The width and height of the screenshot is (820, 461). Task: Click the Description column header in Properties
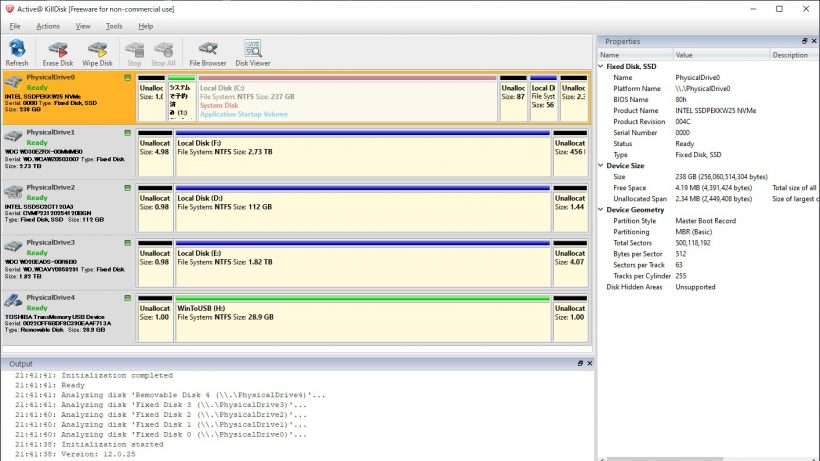point(794,55)
